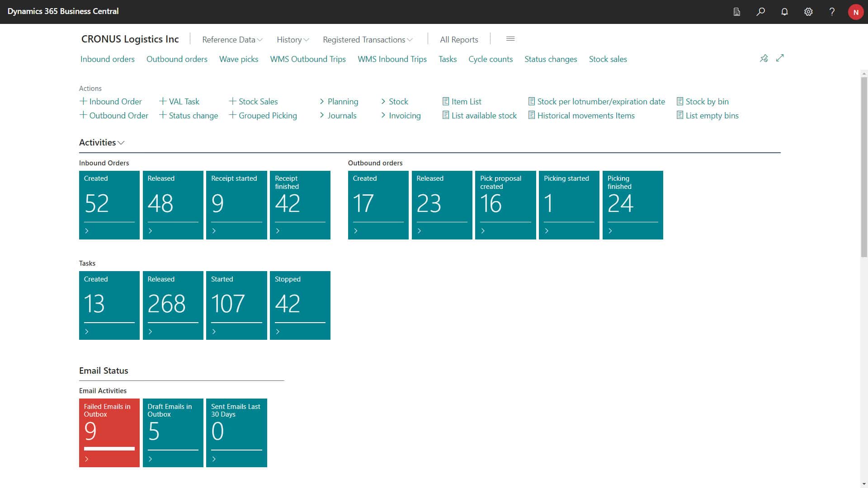Open the settings gear icon
Viewport: 868px width, 488px height.
pos(808,12)
